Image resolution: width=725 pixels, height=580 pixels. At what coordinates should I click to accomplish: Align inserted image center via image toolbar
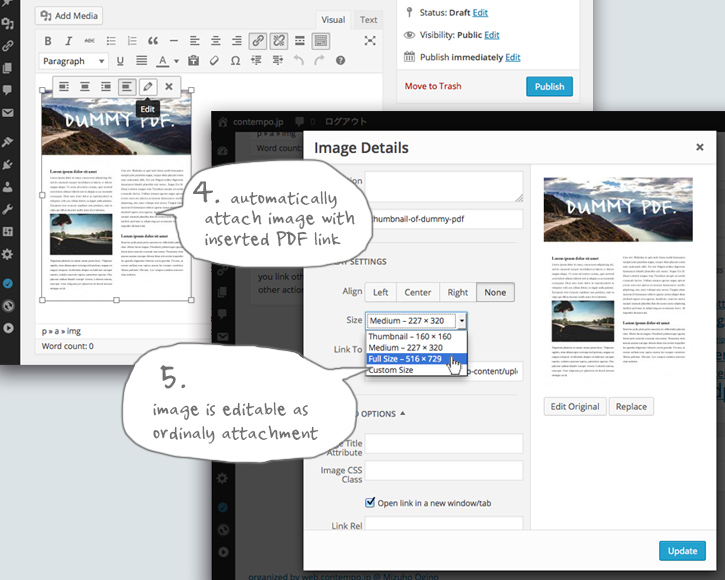tap(85, 86)
